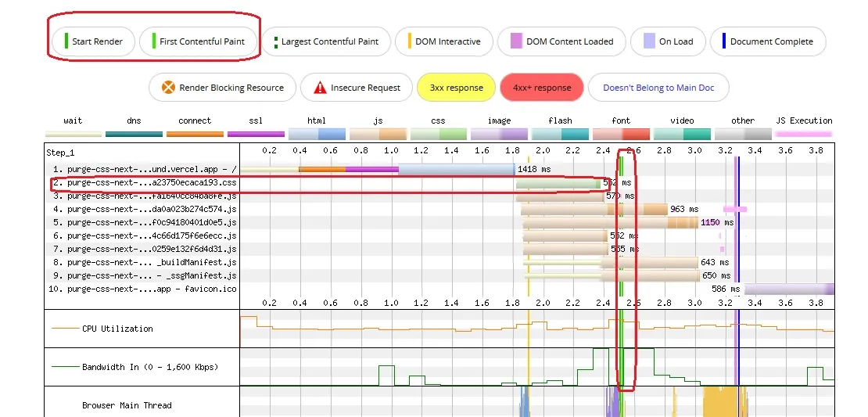Image resolution: width=868 pixels, height=417 pixels.
Task: Click the First Contentful Paint legend pill
Action: point(198,41)
